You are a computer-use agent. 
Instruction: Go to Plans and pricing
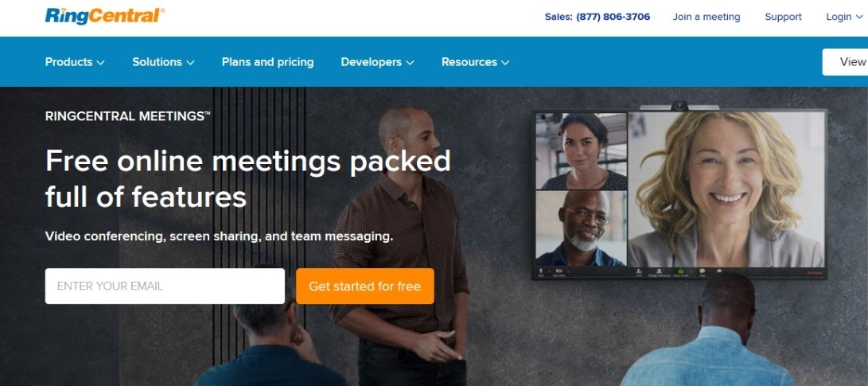268,62
